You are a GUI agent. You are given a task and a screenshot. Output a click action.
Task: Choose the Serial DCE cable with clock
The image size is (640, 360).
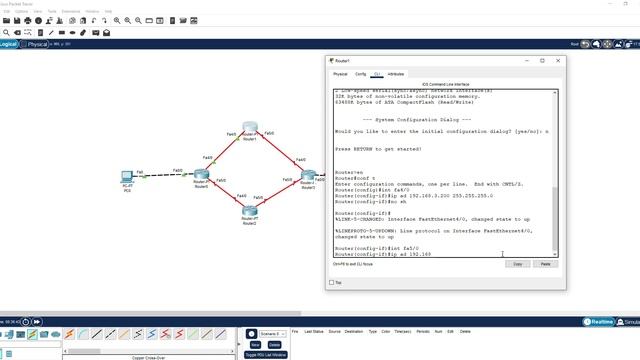coord(165,334)
